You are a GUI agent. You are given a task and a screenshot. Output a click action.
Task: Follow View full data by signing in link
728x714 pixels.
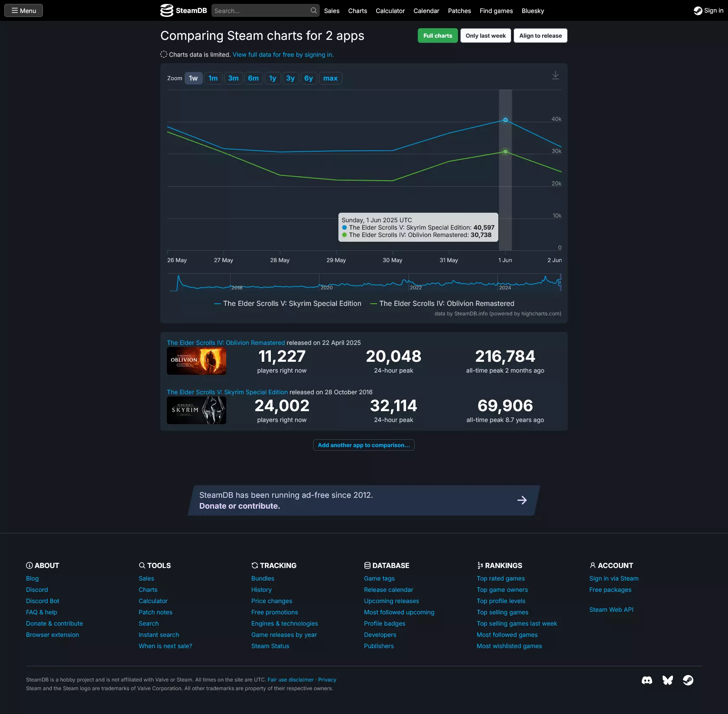point(283,55)
